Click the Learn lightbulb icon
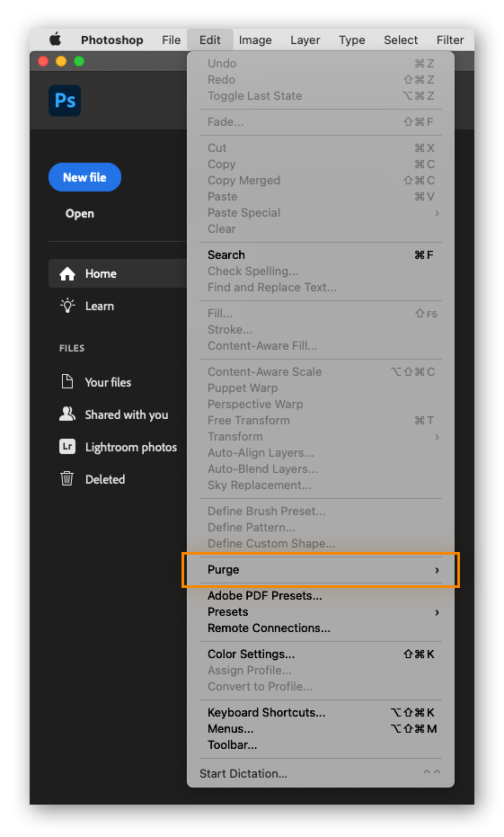The height and width of the screenshot is (837, 504). point(67,306)
